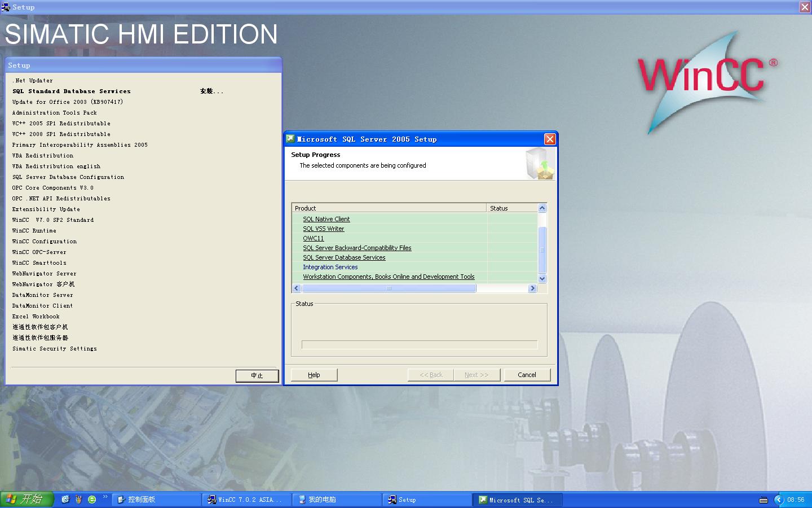Open the OWC11 product link
The width and height of the screenshot is (812, 508).
coord(313,238)
